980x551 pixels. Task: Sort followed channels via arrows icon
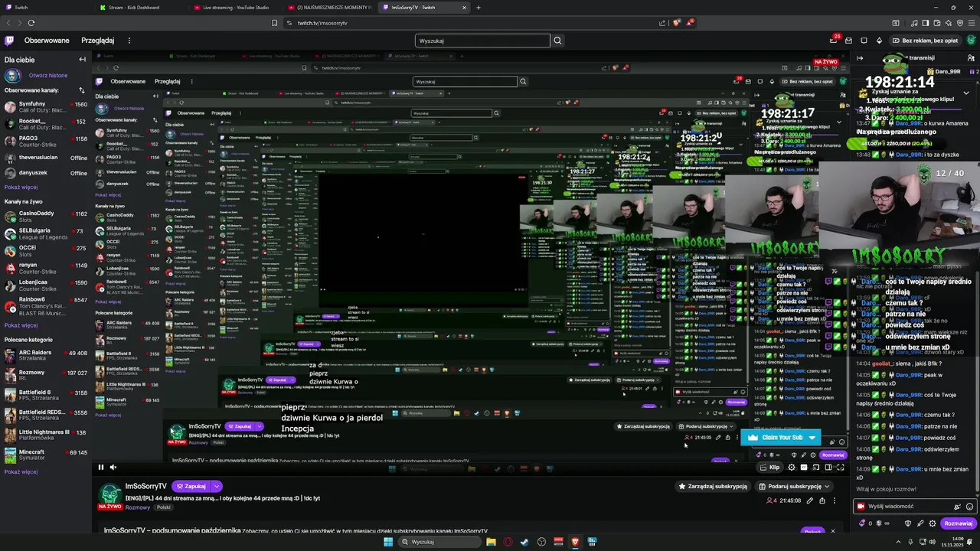click(x=82, y=90)
